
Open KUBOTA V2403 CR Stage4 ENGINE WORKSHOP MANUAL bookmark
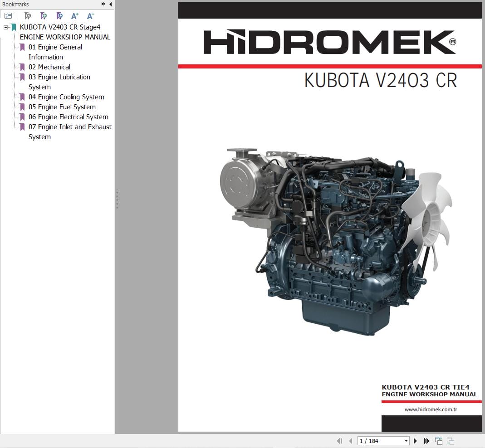pyautogui.click(x=65, y=32)
